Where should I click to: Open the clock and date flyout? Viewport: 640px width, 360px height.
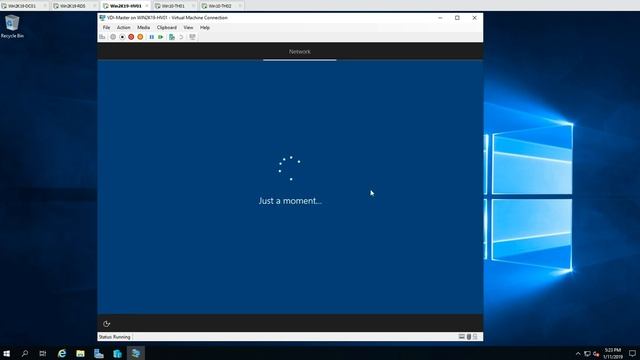[613, 353]
